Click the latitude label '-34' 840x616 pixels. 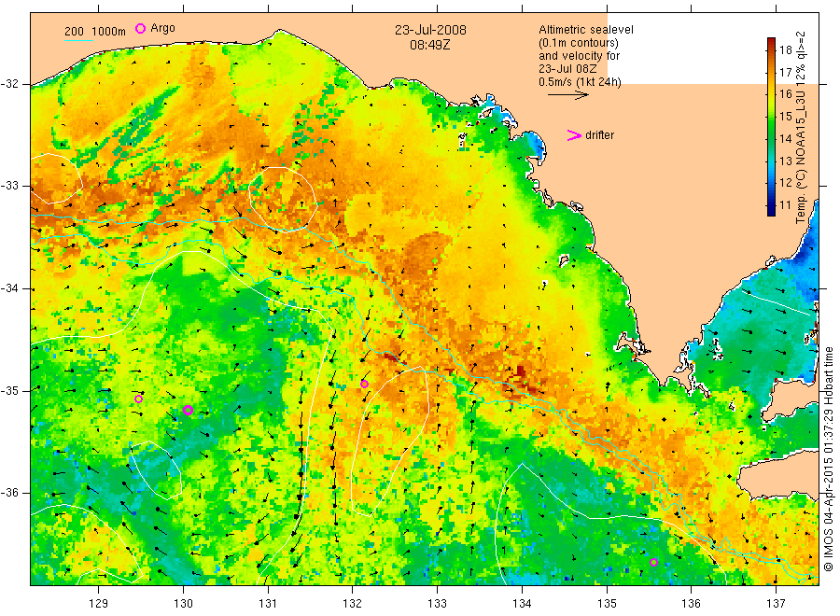tap(9, 288)
